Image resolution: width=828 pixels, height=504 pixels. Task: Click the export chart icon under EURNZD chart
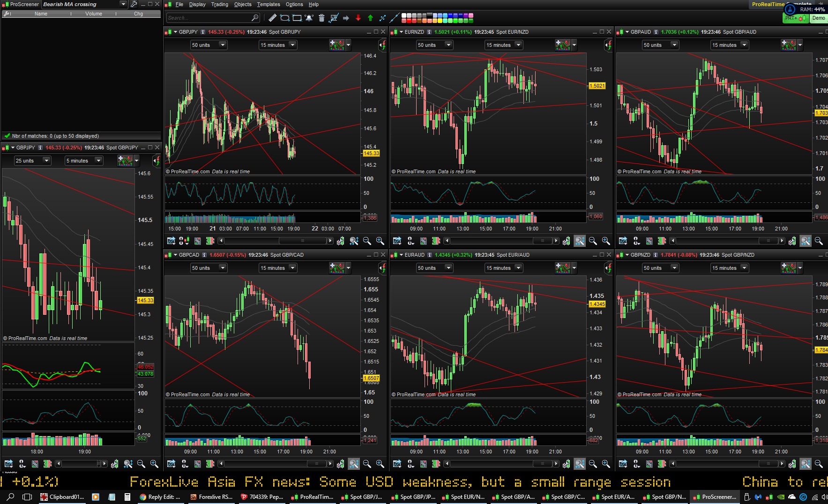pyautogui.click(x=397, y=241)
